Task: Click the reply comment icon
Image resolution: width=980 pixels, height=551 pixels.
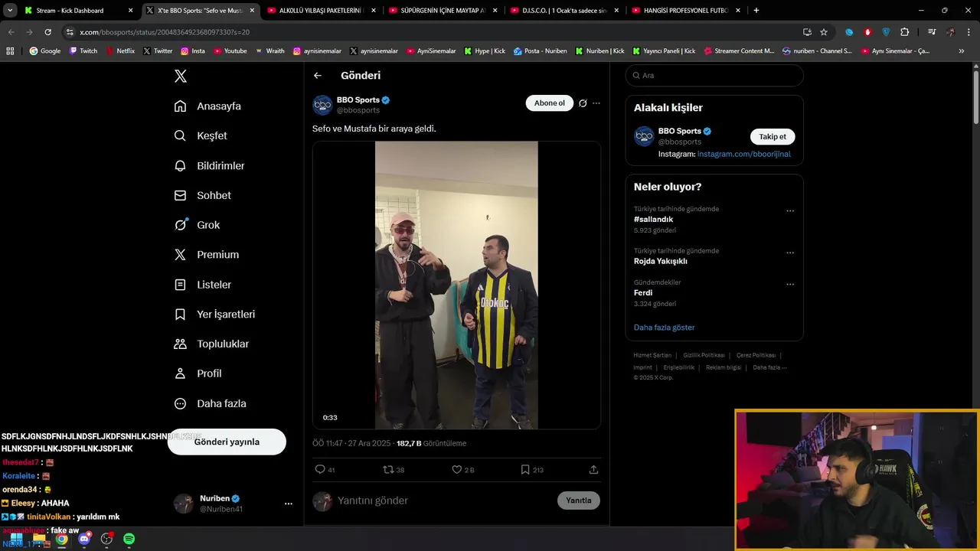Action: 320,469
